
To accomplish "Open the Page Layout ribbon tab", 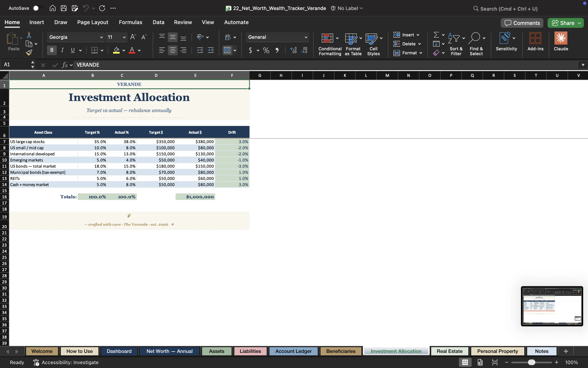I will tap(93, 22).
